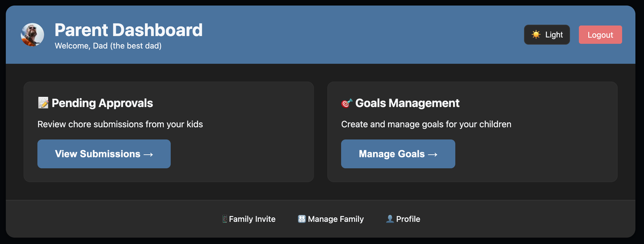Select the Pending Approvals heading
The height and width of the screenshot is (244, 644).
(x=102, y=103)
